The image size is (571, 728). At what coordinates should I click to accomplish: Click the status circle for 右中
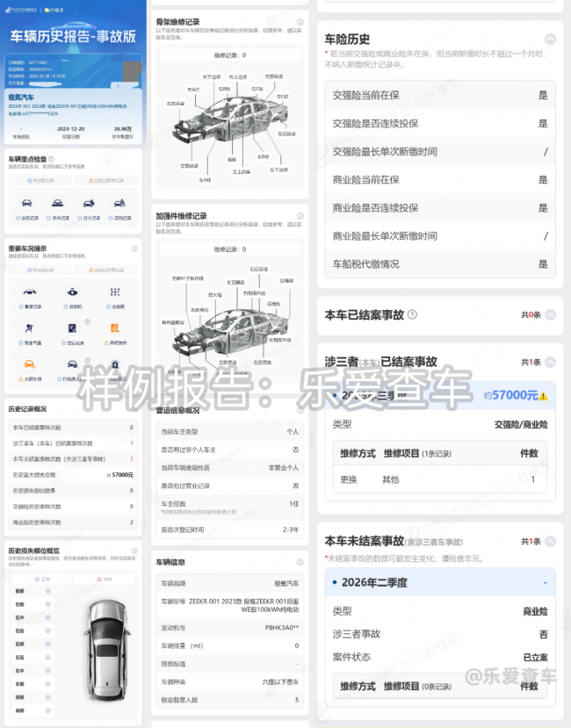tap(47, 617)
